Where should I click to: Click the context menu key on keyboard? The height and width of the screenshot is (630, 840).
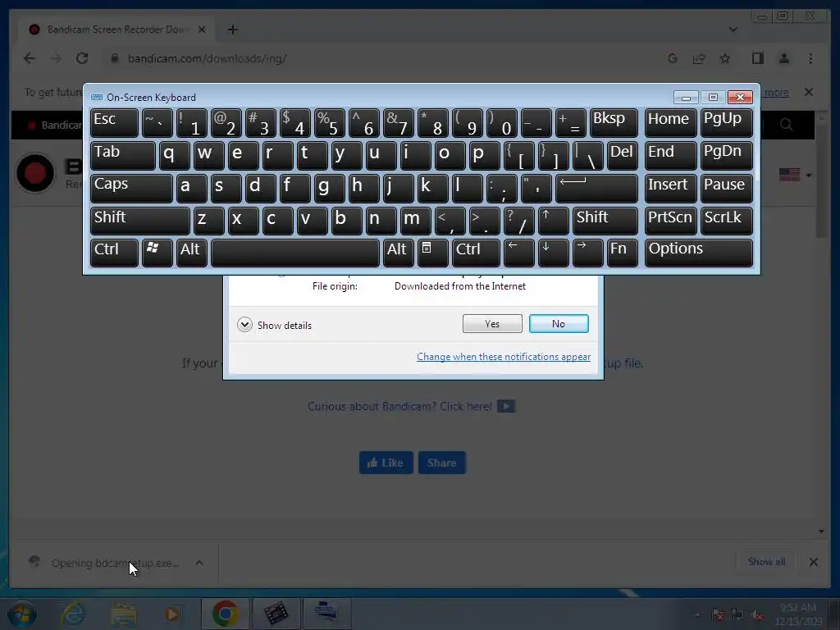pos(432,253)
